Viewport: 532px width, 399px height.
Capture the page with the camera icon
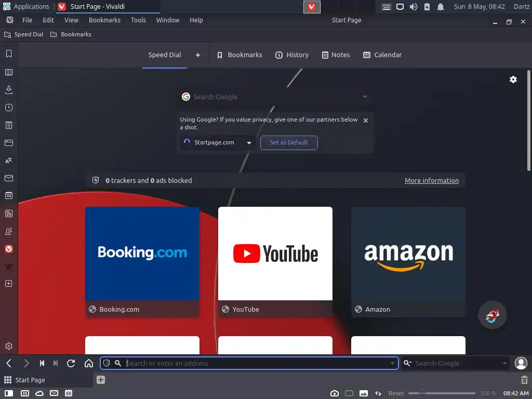click(335, 393)
